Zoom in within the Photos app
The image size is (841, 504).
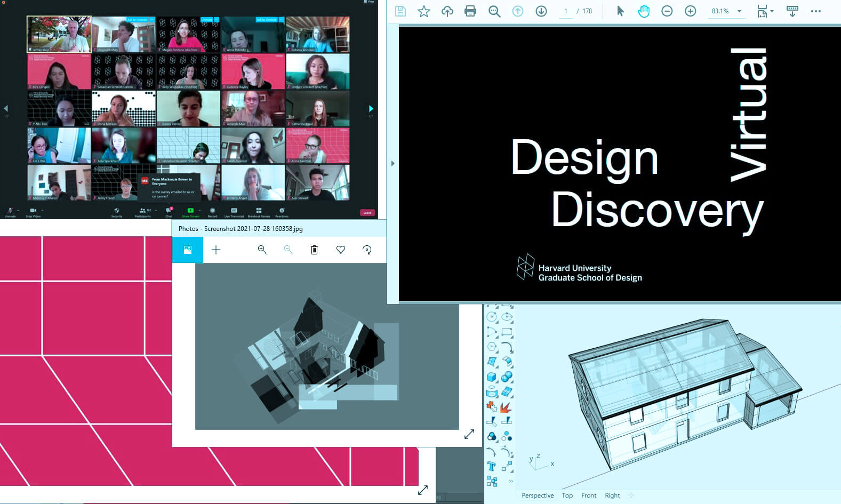(x=262, y=250)
